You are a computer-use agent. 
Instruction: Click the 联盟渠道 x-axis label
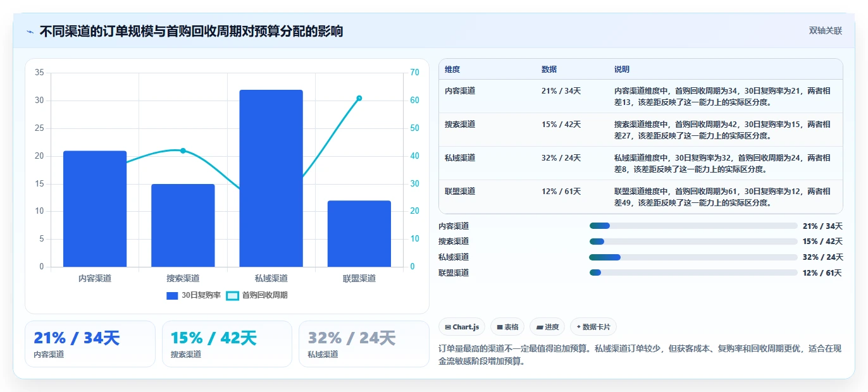pos(359,278)
